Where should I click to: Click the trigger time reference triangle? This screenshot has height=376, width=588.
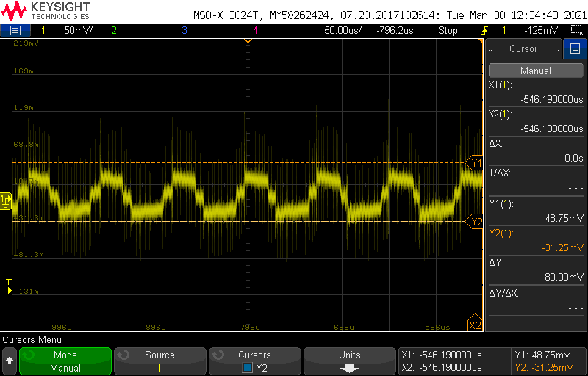click(248, 40)
